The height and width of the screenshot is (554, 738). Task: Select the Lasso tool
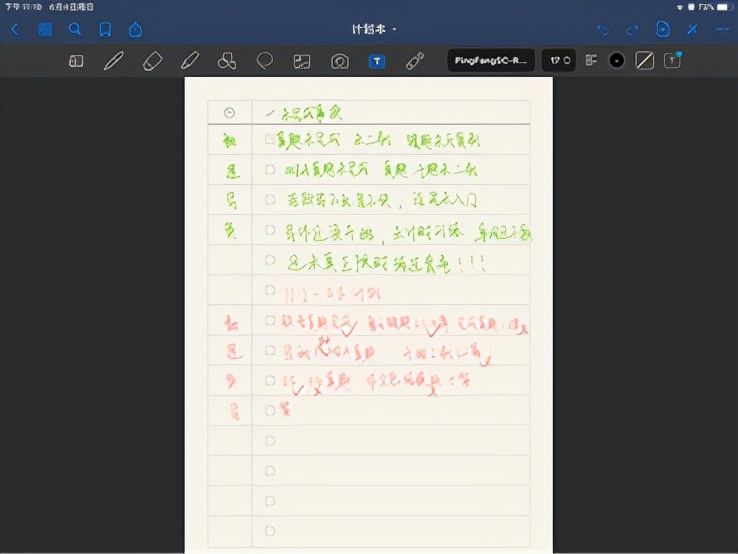[x=265, y=61]
